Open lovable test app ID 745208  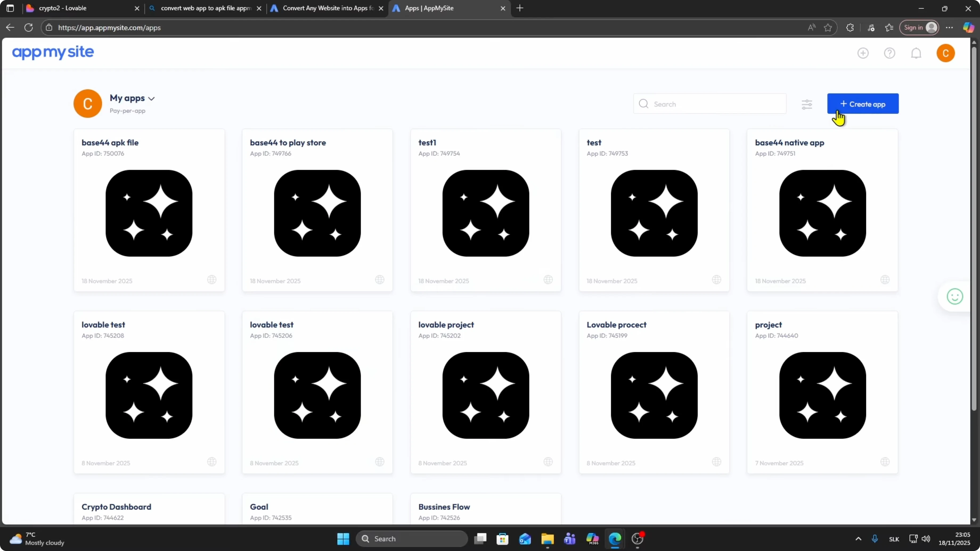[x=149, y=392]
